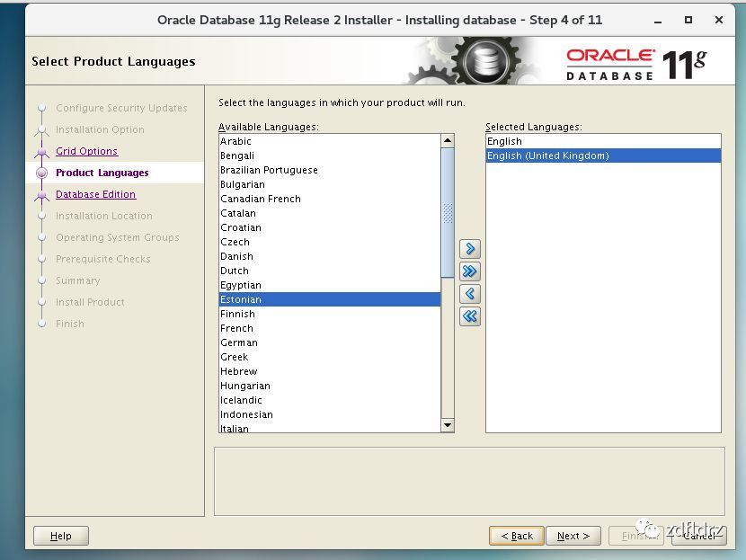Select Icelandic in Available Languages

pyautogui.click(x=330, y=400)
